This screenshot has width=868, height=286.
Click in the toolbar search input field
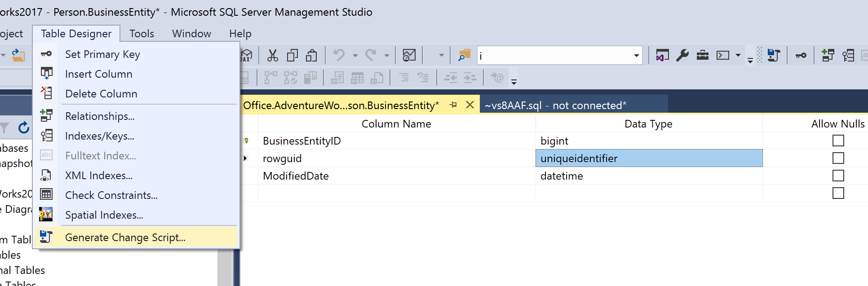[x=554, y=56]
